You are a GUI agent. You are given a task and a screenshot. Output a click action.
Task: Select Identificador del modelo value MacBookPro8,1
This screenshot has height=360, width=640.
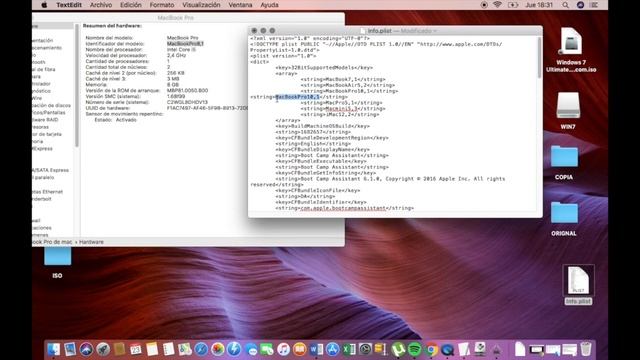point(185,44)
